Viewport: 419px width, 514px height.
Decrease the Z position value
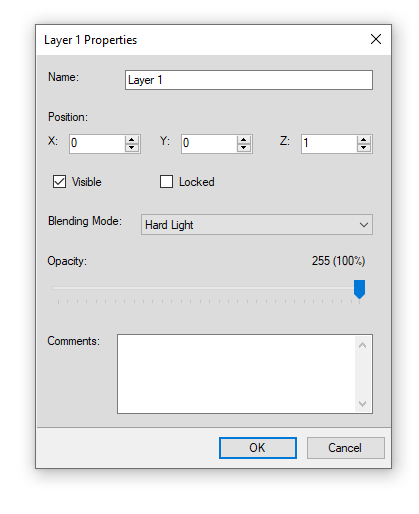pyautogui.click(x=364, y=148)
